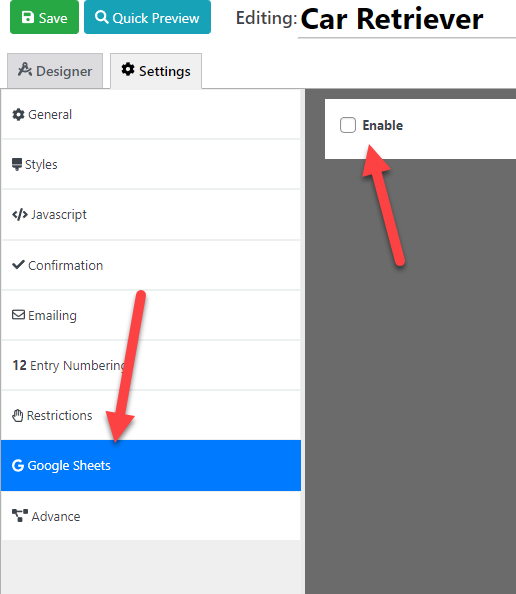Click the gear icon beside General
The width and height of the screenshot is (516, 594).
[x=18, y=114]
